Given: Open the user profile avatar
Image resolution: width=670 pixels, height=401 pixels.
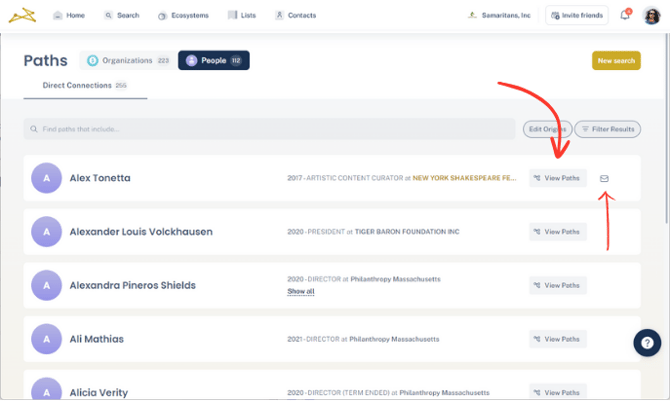Looking at the screenshot, I should [652, 16].
